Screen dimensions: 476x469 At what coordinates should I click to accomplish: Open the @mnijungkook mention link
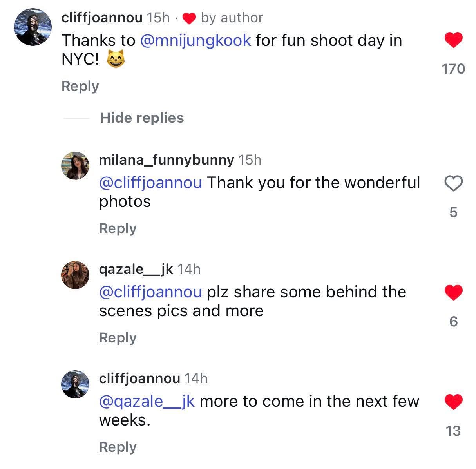coord(195,41)
